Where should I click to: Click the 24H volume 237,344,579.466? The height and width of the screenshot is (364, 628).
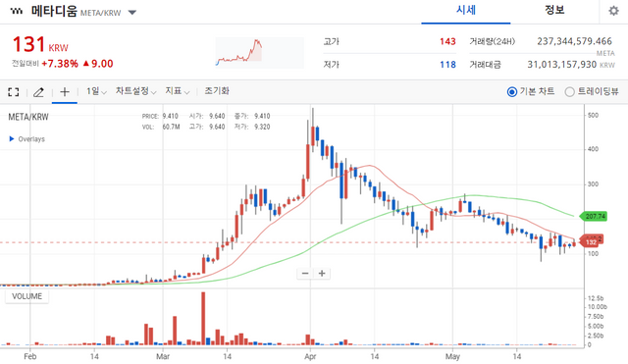pos(574,41)
